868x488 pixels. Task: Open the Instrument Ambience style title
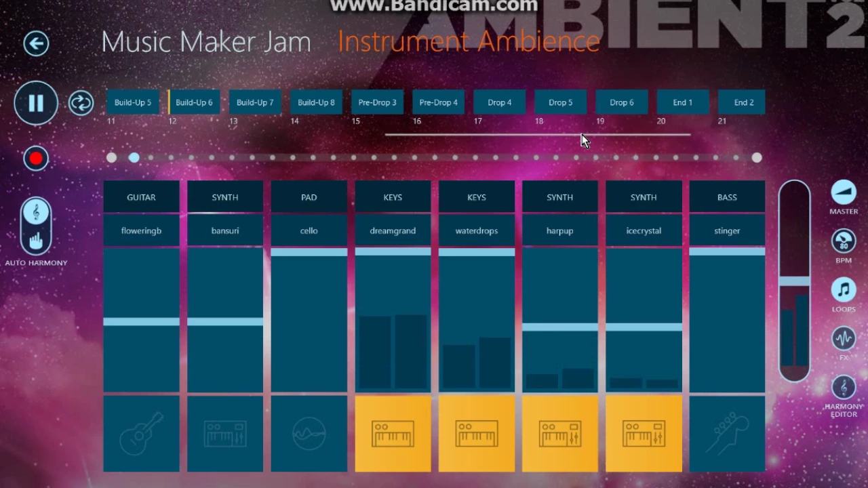pyautogui.click(x=469, y=42)
